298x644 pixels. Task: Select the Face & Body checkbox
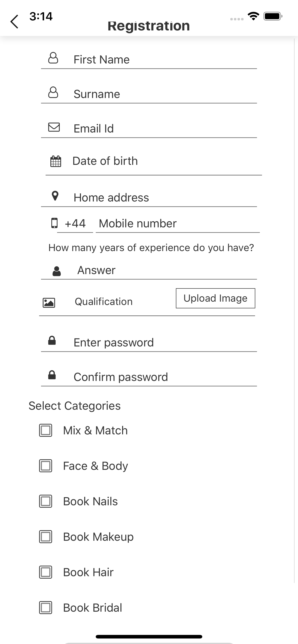[46, 466]
